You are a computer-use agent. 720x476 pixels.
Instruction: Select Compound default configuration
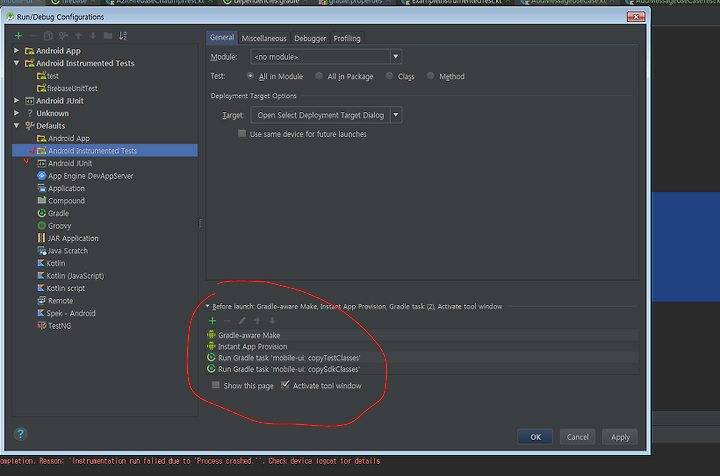click(x=61, y=201)
